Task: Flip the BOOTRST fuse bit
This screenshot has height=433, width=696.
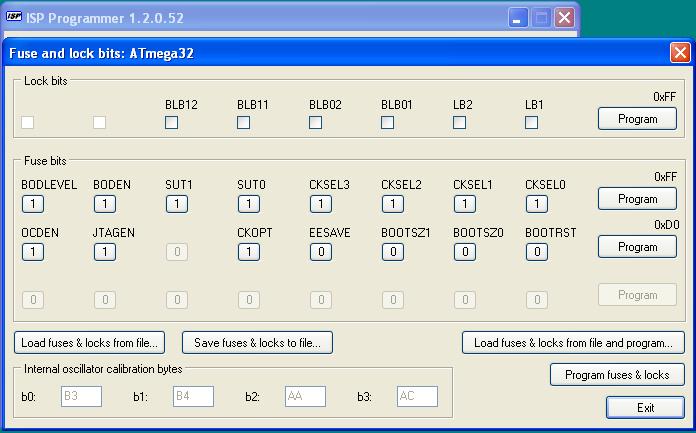Action: [x=537, y=252]
